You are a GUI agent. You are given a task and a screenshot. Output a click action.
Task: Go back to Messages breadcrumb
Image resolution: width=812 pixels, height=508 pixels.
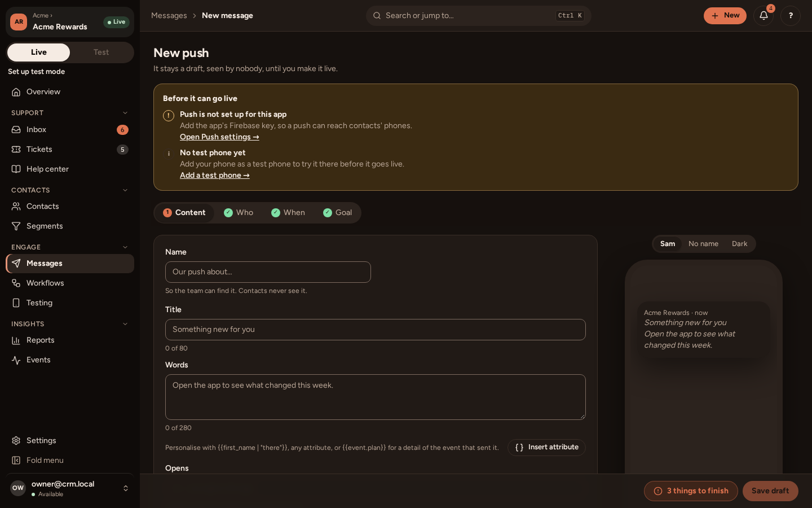click(169, 16)
